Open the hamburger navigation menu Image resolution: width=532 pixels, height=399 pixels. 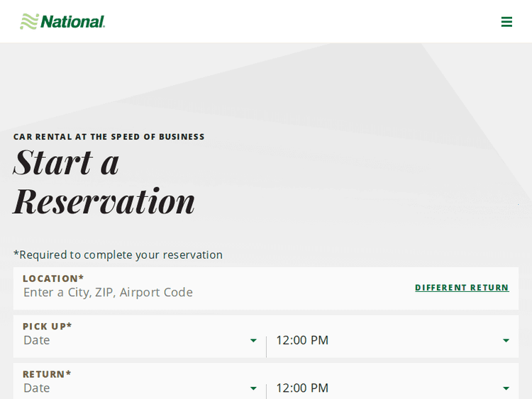point(506,22)
